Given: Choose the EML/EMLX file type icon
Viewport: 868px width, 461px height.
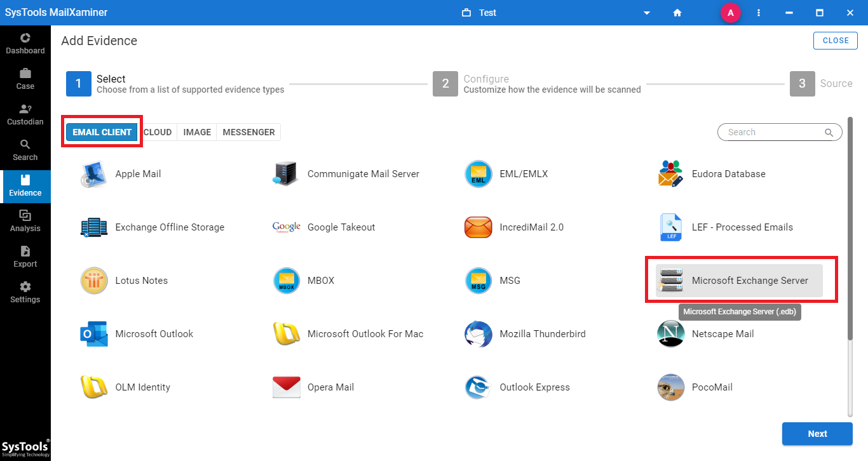Looking at the screenshot, I should [478, 174].
